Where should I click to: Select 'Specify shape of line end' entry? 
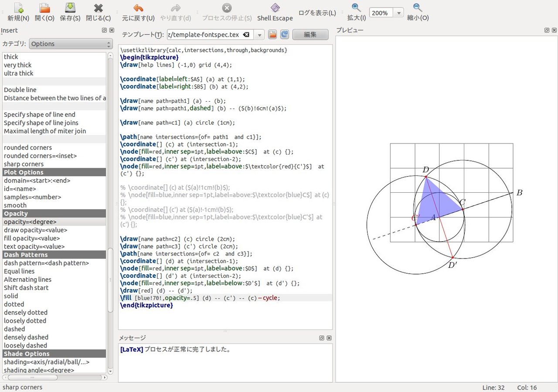click(x=54, y=115)
